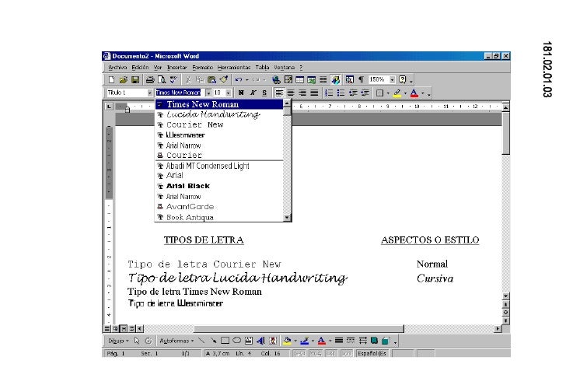This screenshot has width=566, height=392.
Task: Toggle Bold formatting
Action: [241, 93]
